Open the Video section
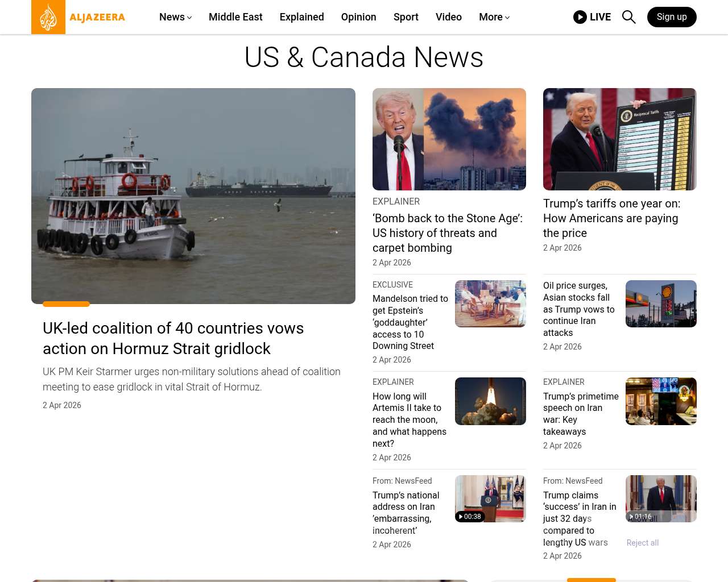This screenshot has height=582, width=728. click(x=448, y=17)
